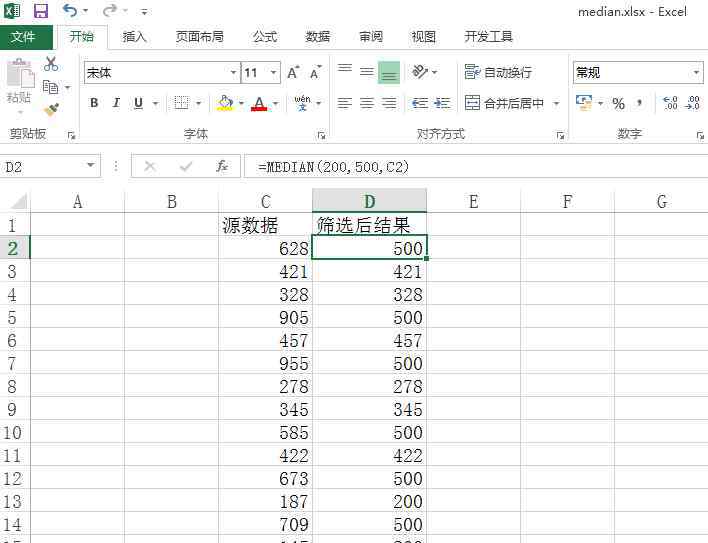Screen dimensions: 708x543
Task: Apply percent style with % icon
Action: tap(618, 103)
